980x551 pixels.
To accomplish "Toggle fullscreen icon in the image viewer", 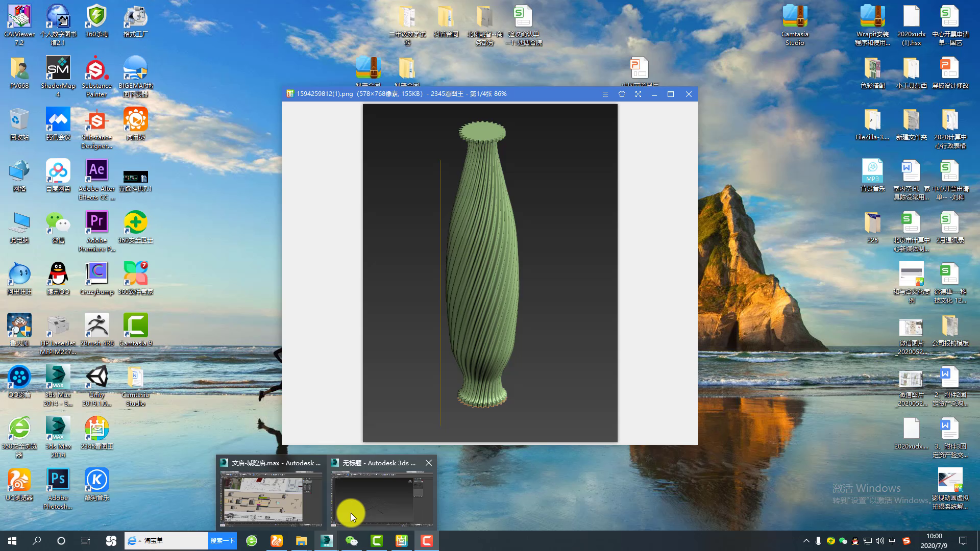I will 638,94.
